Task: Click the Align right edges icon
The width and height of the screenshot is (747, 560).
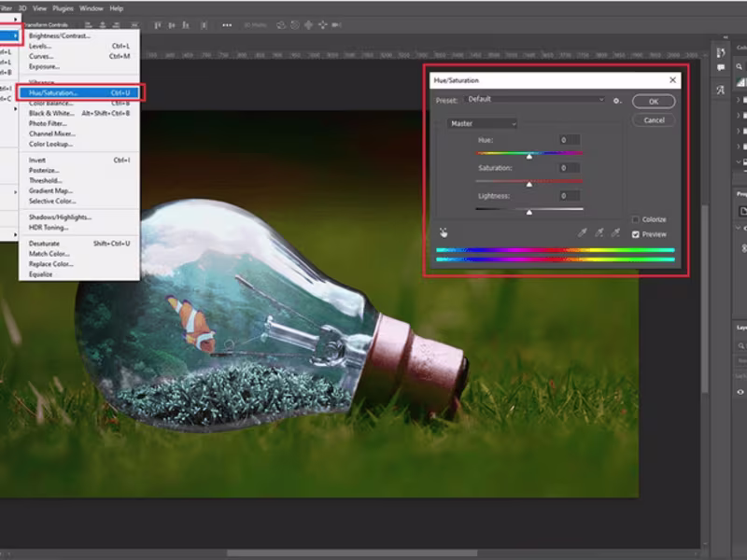Action: click(116, 25)
